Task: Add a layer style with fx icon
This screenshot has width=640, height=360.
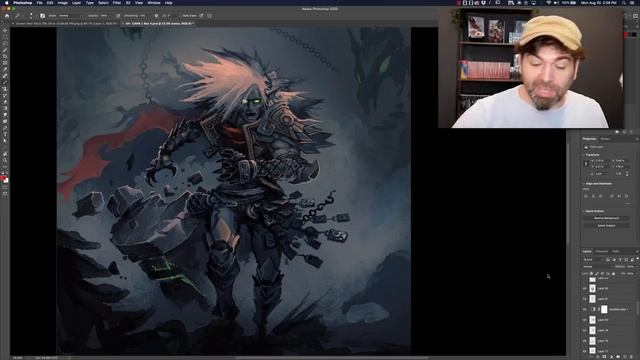Action: (x=598, y=357)
